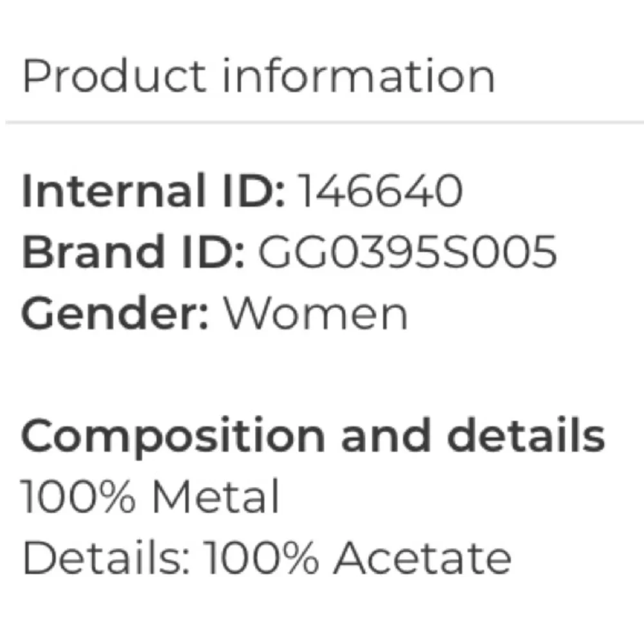This screenshot has width=644, height=644.
Task: Click the Women gender value
Action: (x=315, y=313)
